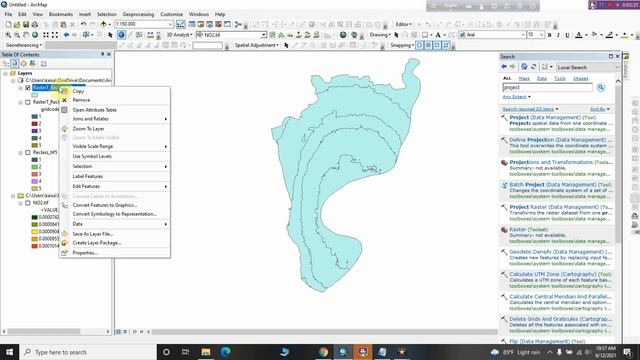Click the Bold text icon
Image resolution: width=640 pixels, height=360 pixels.
pyautogui.click(x=549, y=35)
